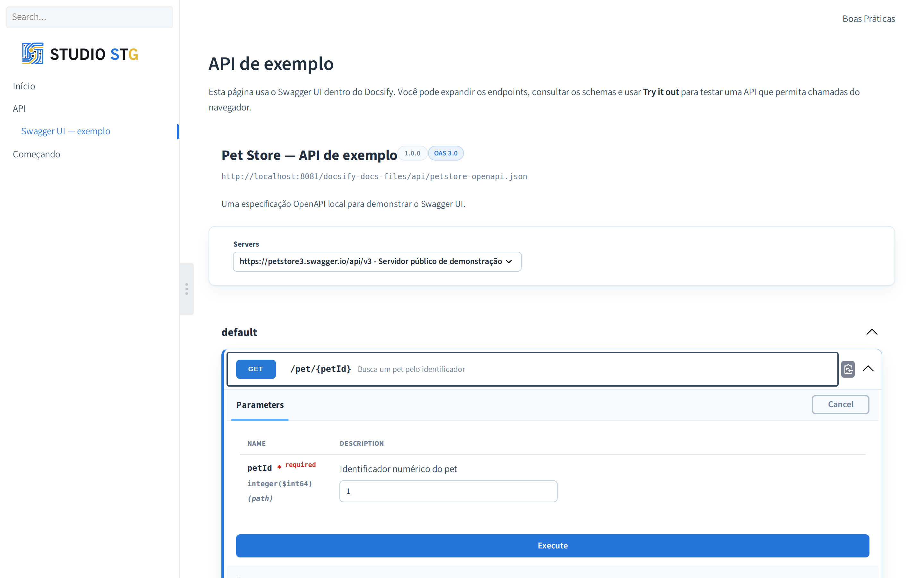Image resolution: width=924 pixels, height=578 pixels.
Task: Open the Começando sidebar link
Action: coord(37,154)
